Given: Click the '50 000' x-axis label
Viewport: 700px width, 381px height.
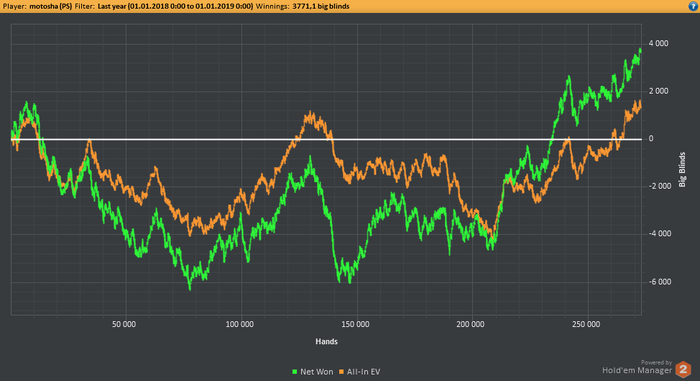Looking at the screenshot, I should click(124, 324).
